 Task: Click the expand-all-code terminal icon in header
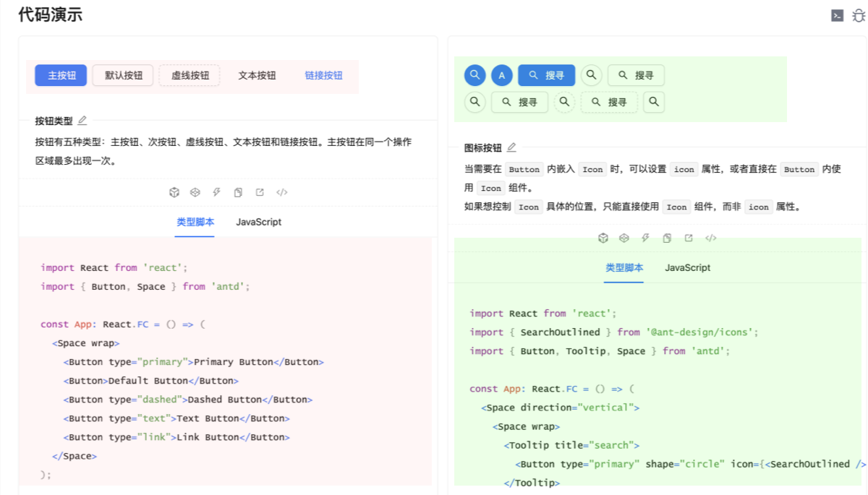837,15
